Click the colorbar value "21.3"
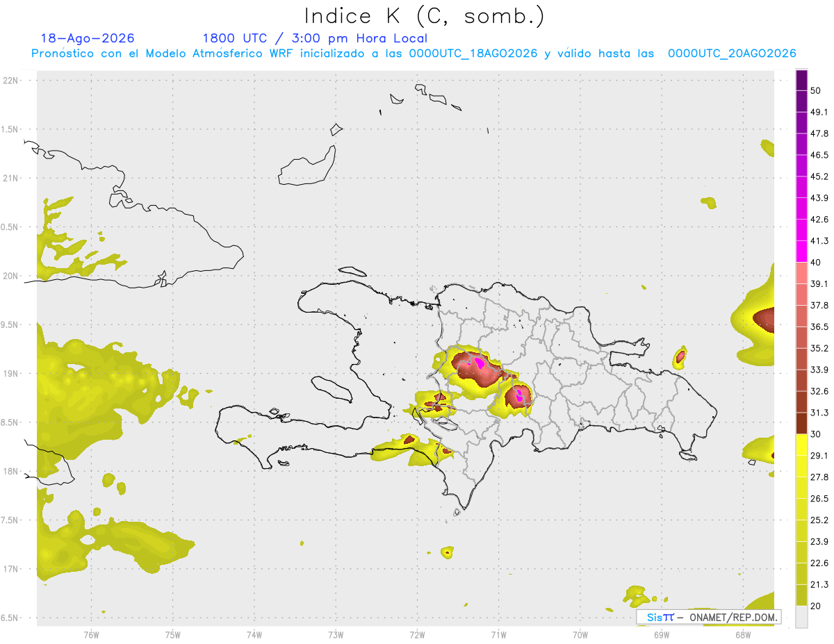 [x=819, y=585]
